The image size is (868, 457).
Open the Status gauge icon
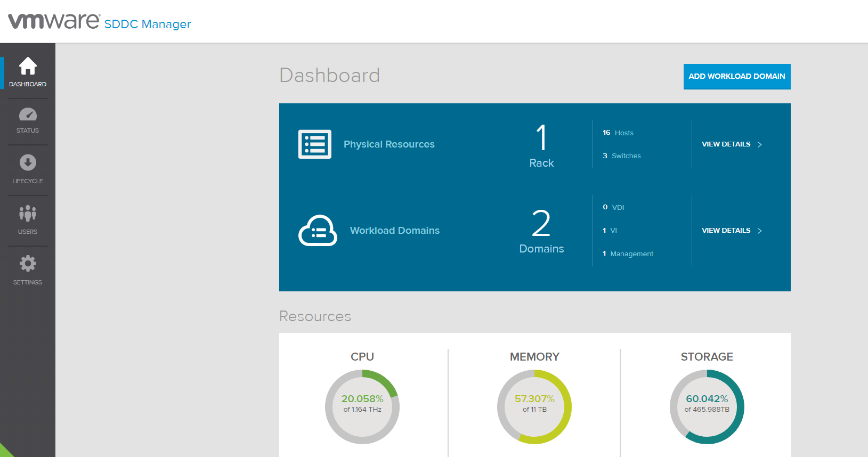click(x=28, y=115)
